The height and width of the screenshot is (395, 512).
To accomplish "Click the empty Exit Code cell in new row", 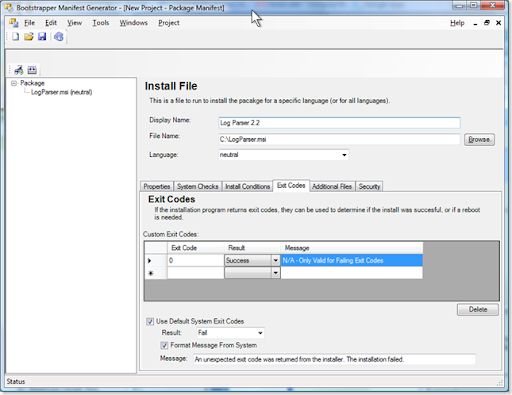I will (x=195, y=273).
